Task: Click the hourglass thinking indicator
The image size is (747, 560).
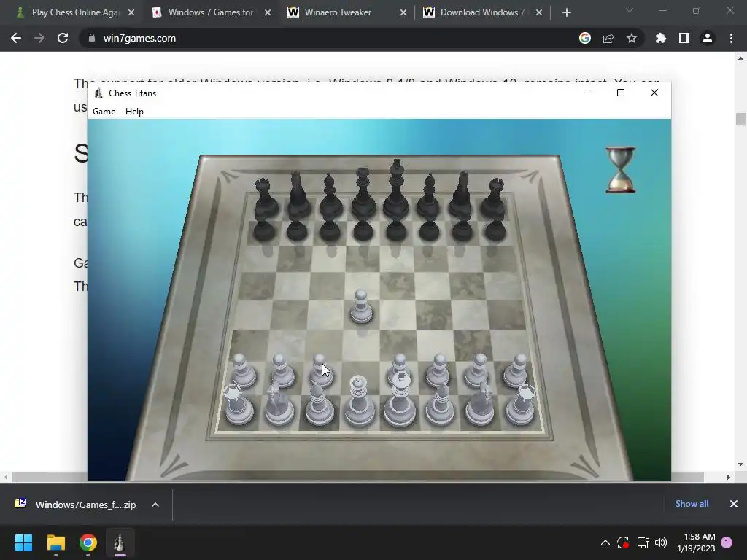Action: tap(620, 169)
